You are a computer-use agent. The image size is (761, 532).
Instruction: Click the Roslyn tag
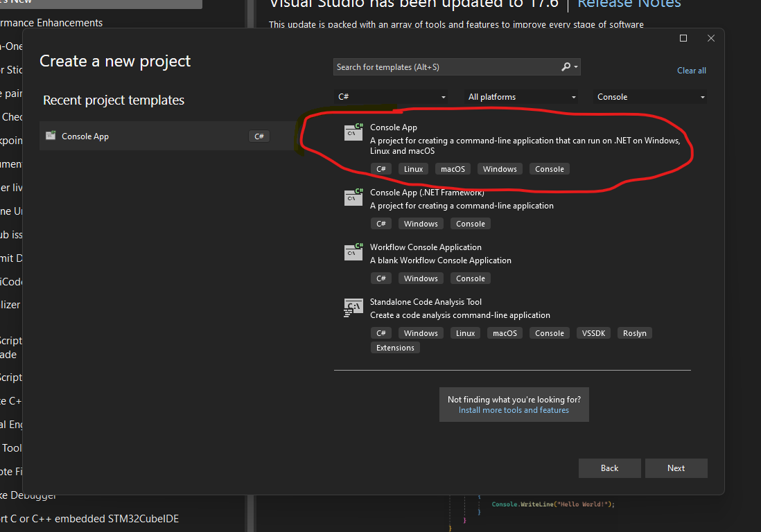(635, 334)
